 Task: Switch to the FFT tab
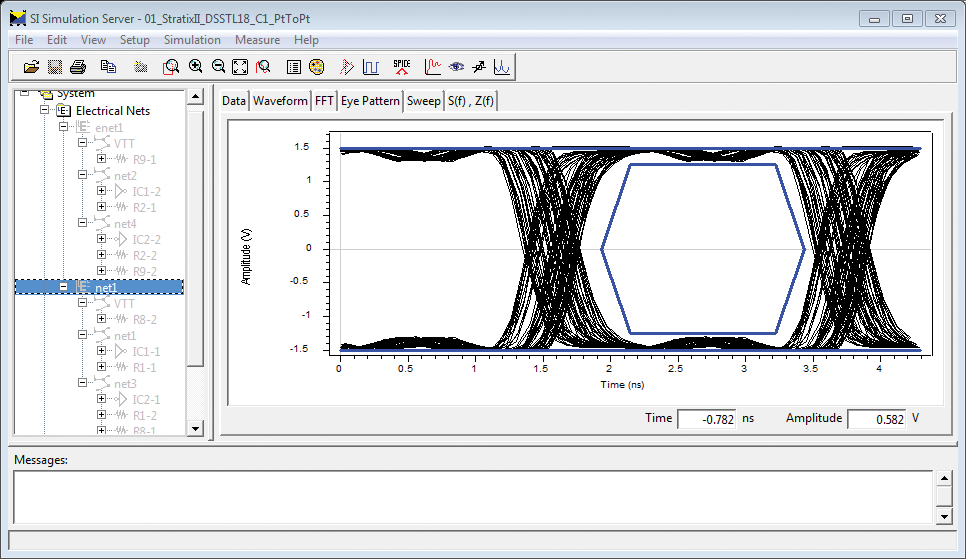click(x=324, y=101)
